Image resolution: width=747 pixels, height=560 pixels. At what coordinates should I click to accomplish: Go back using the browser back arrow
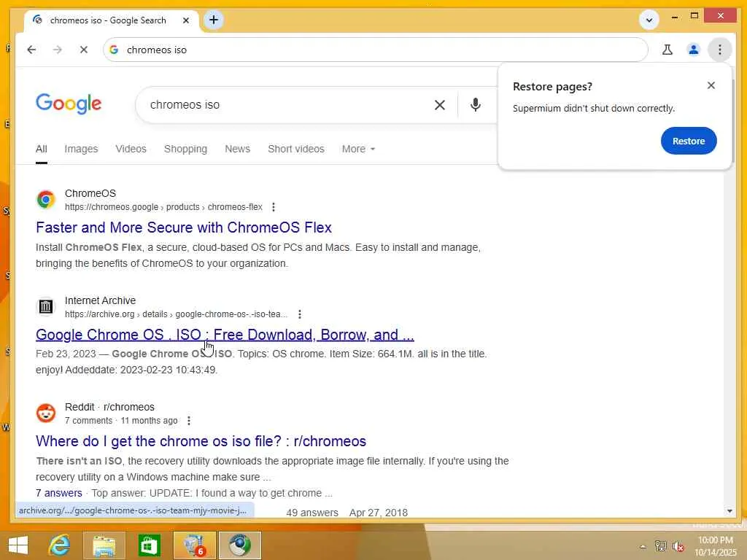tap(31, 50)
